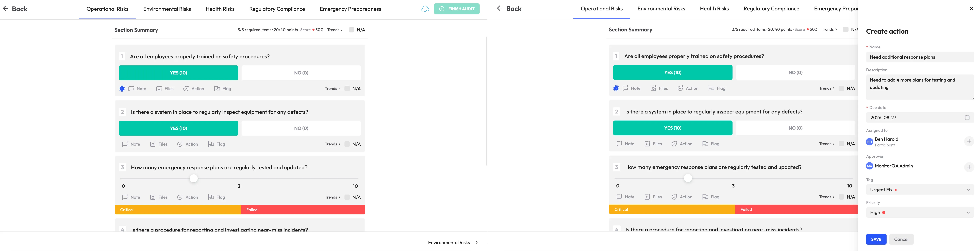Expand Trends for question 2 in the left audit window

point(333,144)
